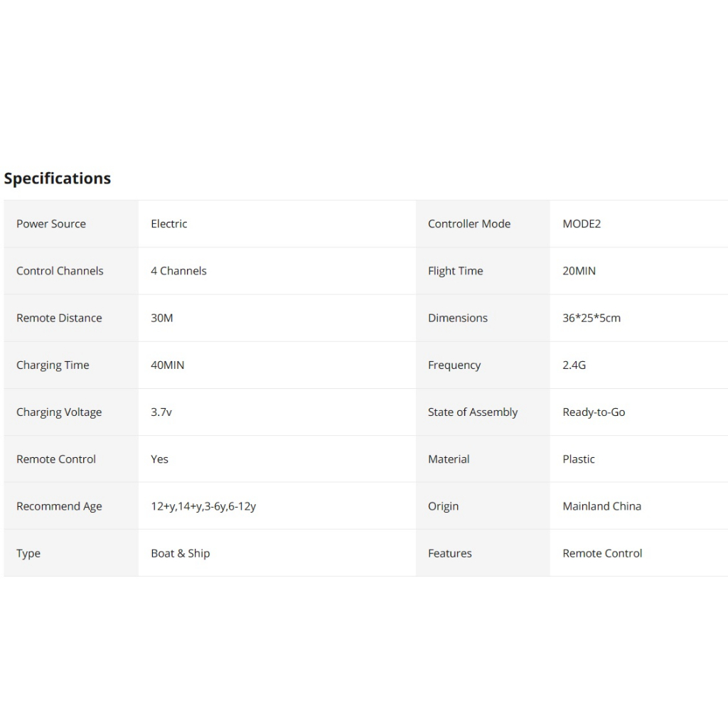Click the MODE2 value

pos(582,224)
